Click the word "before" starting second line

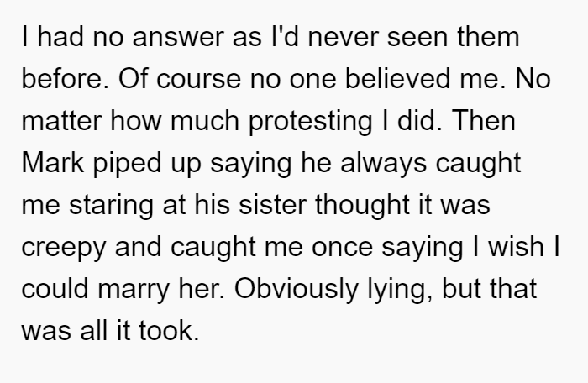tap(65, 79)
